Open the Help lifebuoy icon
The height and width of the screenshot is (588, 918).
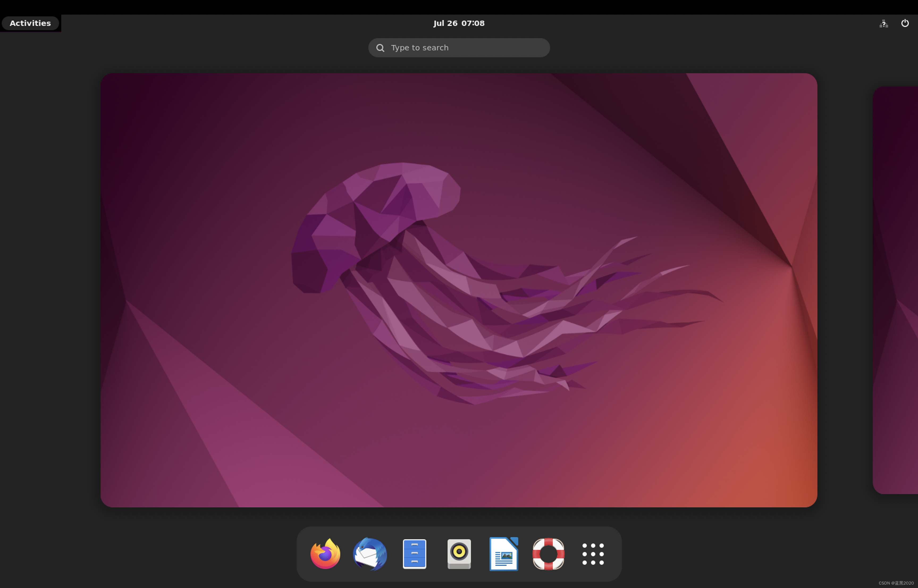pos(548,554)
